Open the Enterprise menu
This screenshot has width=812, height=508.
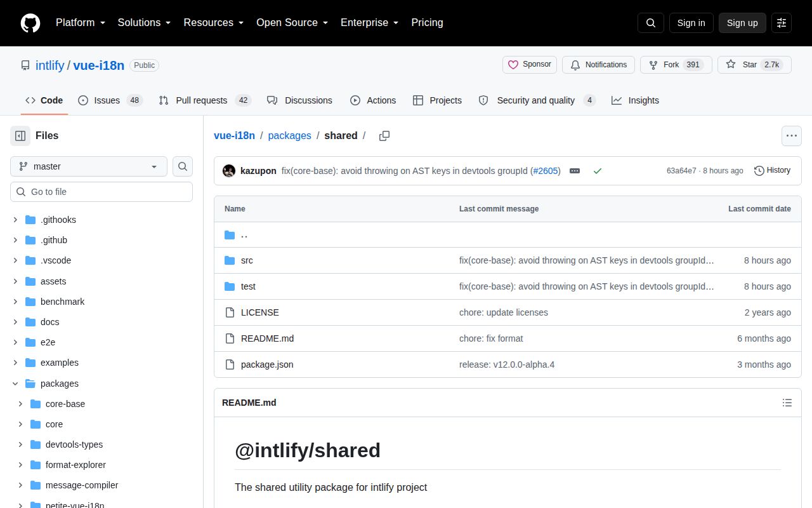[370, 22]
